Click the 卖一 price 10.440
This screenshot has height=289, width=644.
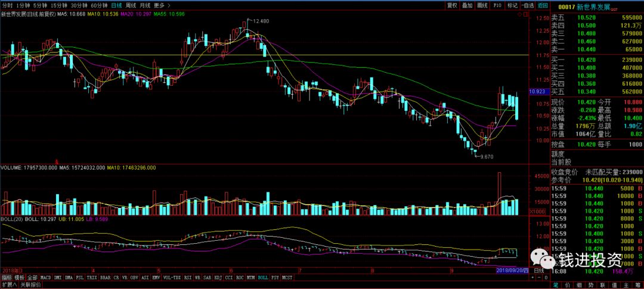586,49
